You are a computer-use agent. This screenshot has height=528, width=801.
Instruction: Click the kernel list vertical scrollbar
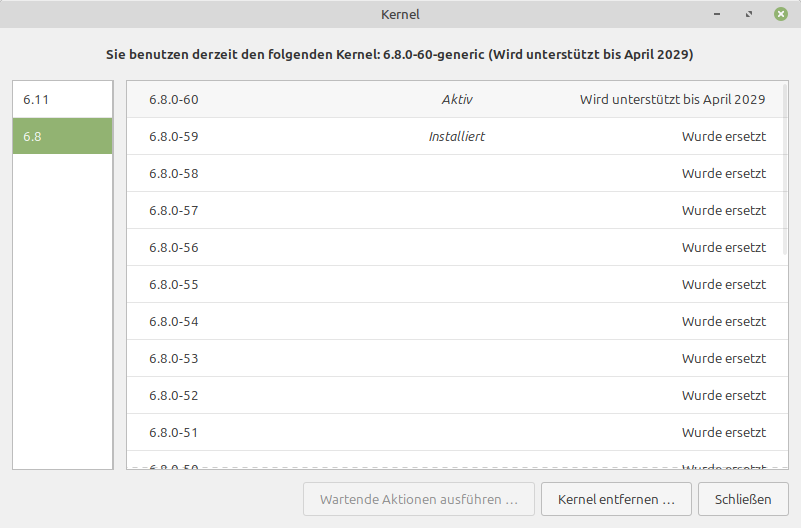784,170
